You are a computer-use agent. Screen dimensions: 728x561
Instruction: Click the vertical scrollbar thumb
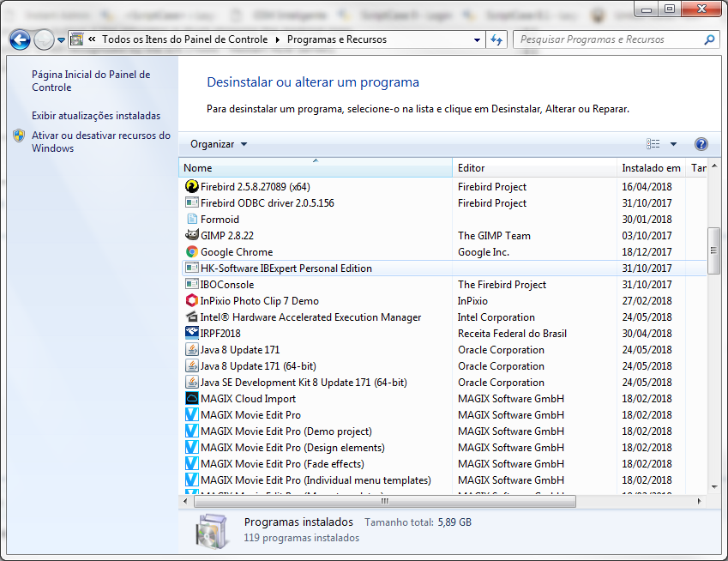pos(714,250)
